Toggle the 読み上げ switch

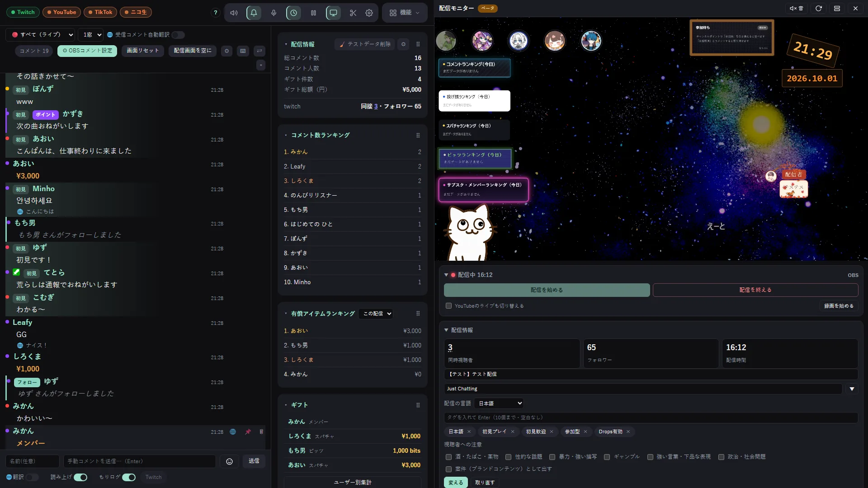[80, 477]
